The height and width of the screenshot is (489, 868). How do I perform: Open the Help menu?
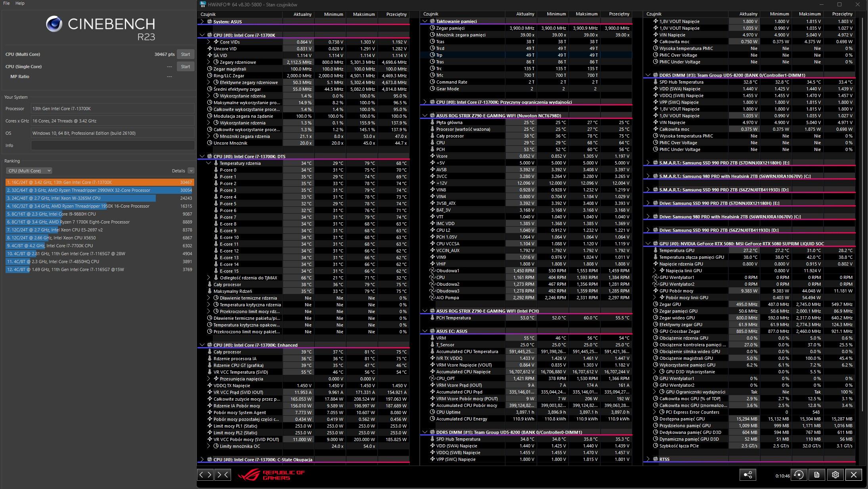[20, 3]
